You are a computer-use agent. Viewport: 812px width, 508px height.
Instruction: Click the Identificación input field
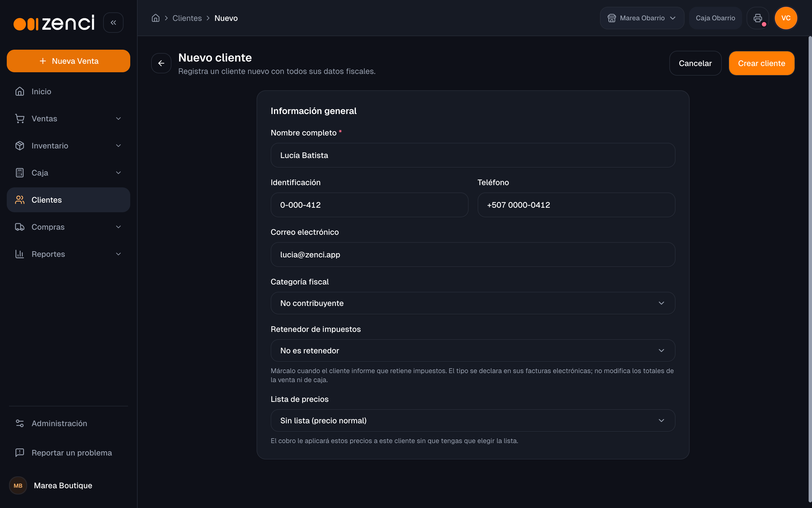[369, 205]
